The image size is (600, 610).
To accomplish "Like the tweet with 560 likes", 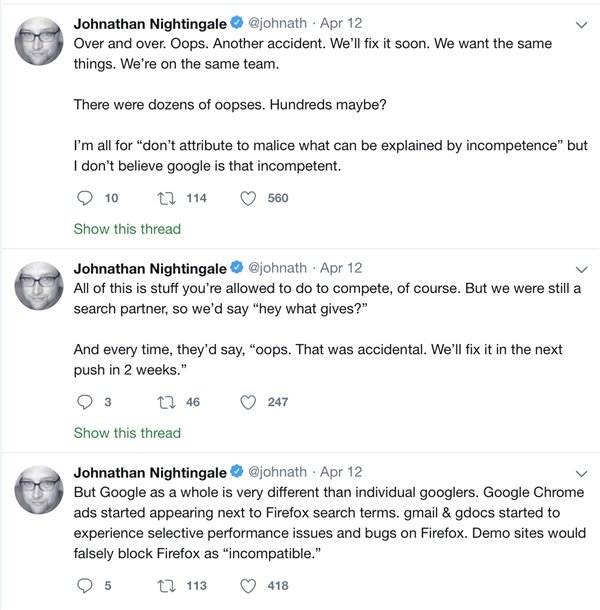I will (248, 198).
